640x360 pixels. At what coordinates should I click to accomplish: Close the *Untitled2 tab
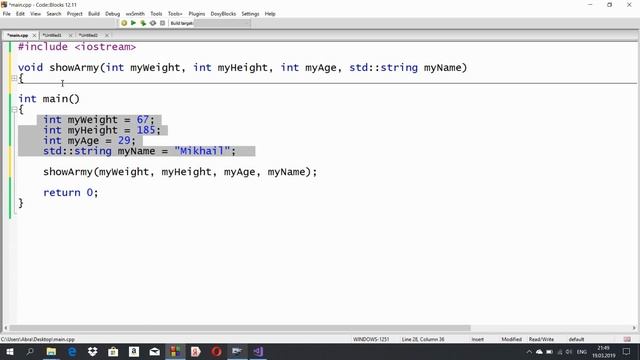click(107, 36)
